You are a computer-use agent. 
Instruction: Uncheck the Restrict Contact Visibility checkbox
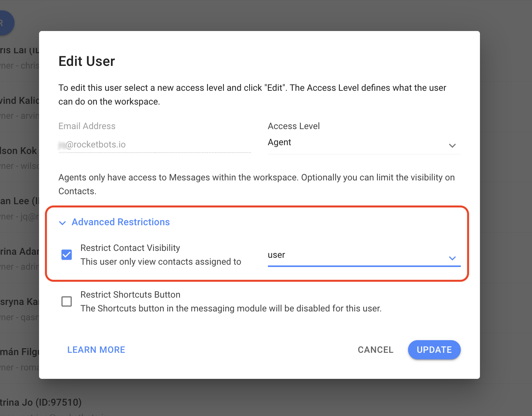point(67,255)
